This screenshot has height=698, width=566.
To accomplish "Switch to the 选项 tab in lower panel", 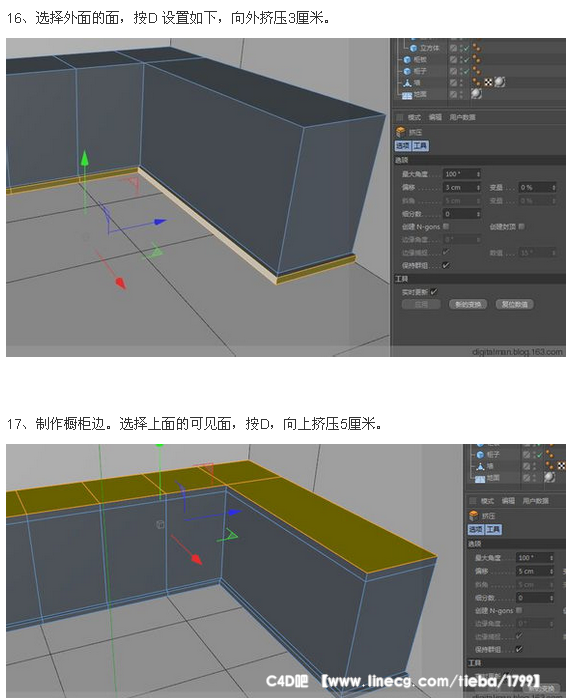I will 476,529.
